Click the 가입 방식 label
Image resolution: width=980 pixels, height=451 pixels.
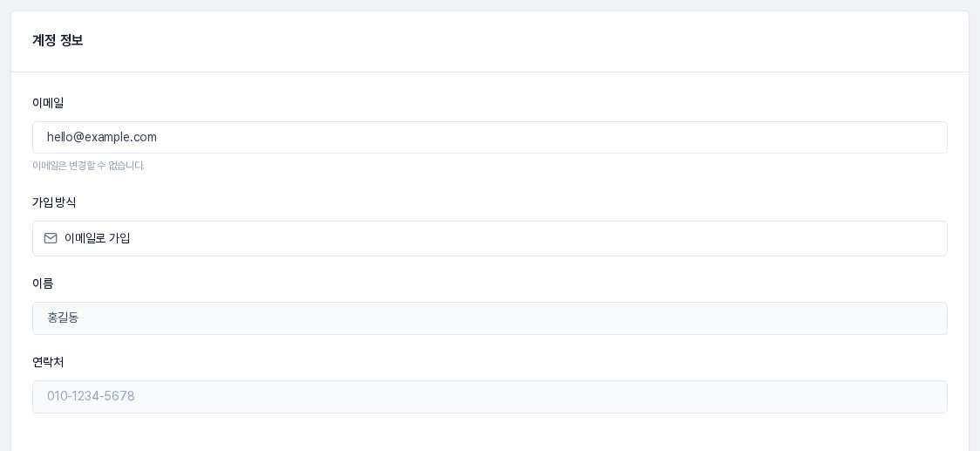[54, 202]
